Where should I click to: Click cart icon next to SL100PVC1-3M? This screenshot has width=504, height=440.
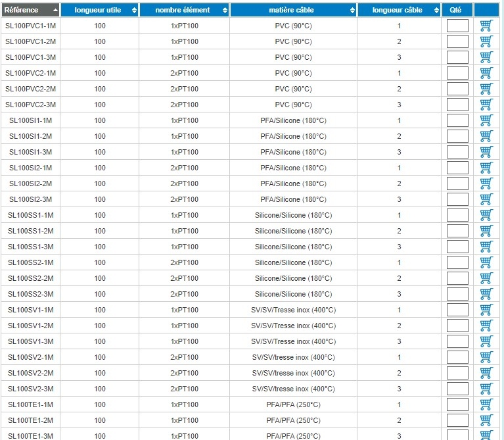click(x=486, y=57)
